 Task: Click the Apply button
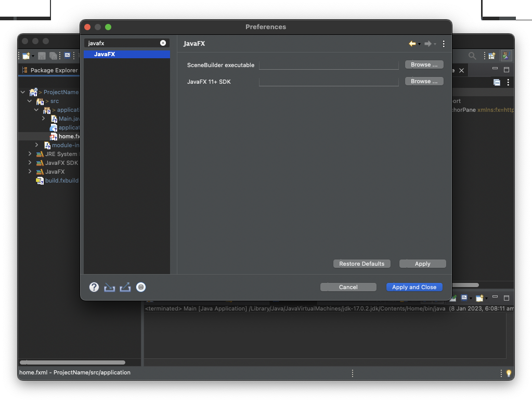click(422, 264)
